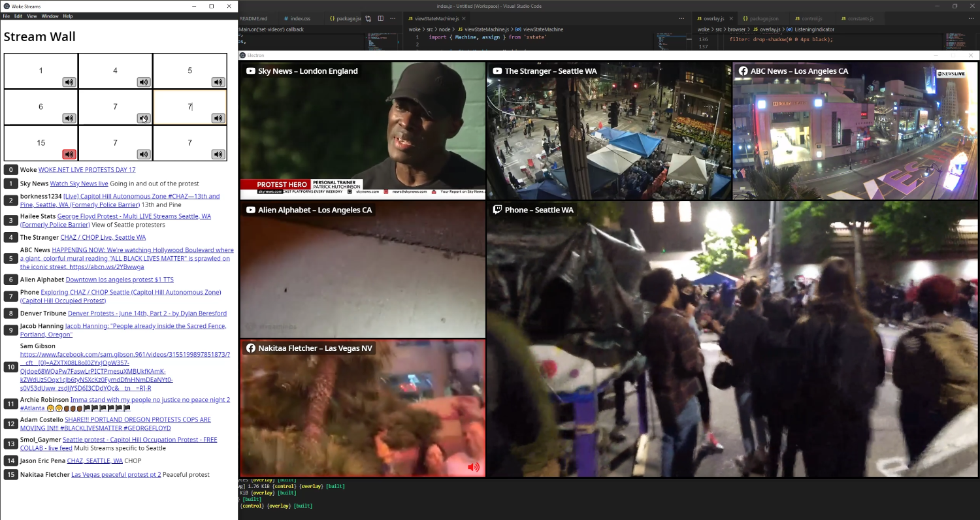
Task: Toggle audio for grid cell 5
Action: (218, 82)
